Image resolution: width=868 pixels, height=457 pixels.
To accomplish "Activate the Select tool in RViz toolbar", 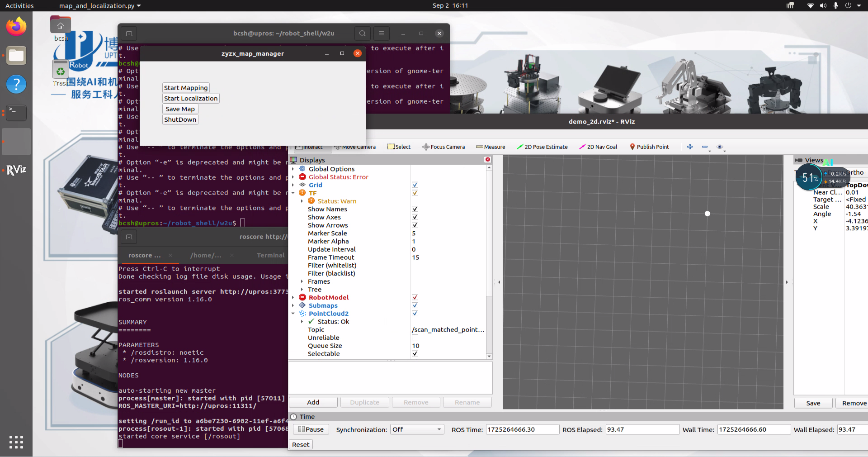I will (399, 147).
